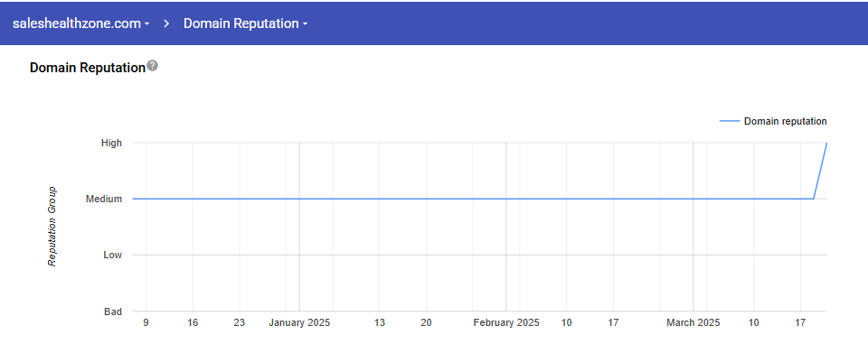
Task: Click the High reputation axis label
Action: (112, 143)
